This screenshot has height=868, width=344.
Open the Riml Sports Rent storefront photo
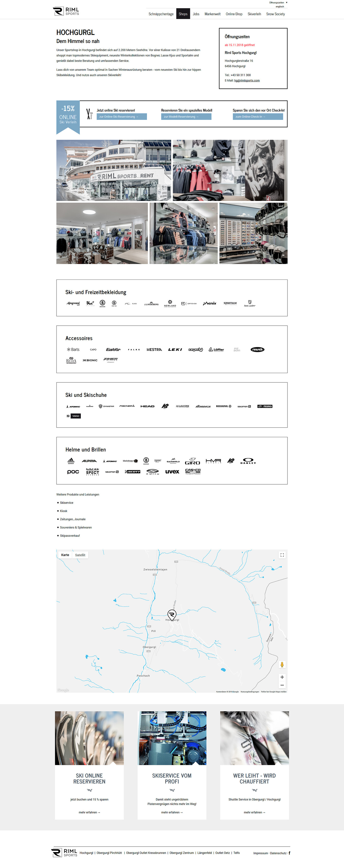tap(114, 170)
